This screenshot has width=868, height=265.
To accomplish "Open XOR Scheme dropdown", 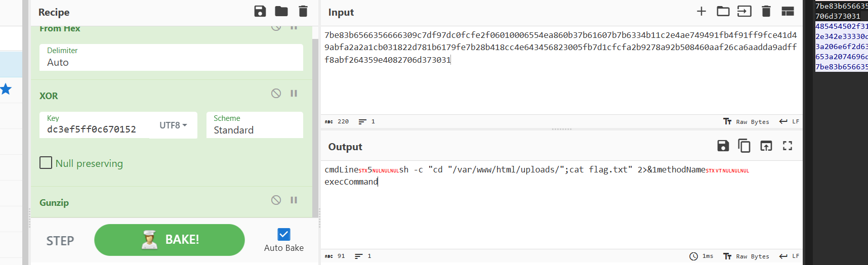I will [x=255, y=125].
